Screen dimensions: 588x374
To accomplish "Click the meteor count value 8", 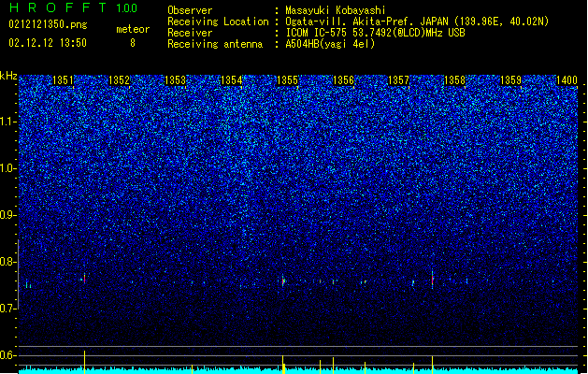I will pos(133,43).
